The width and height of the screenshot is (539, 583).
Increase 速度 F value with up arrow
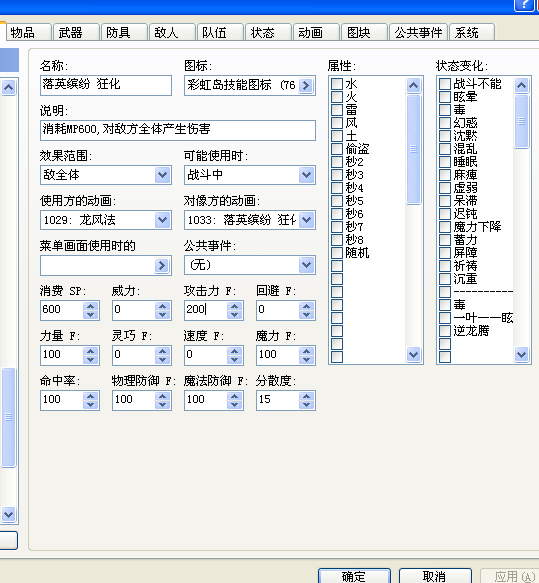coord(235,351)
